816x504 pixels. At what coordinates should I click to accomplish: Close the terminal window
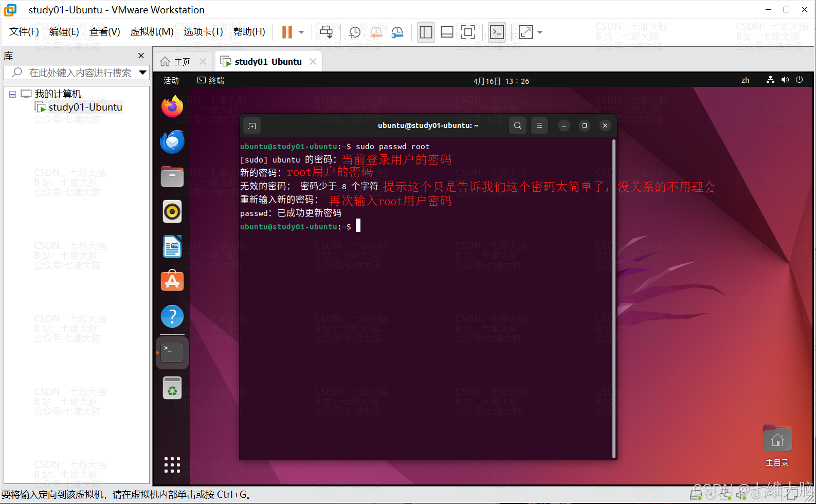click(x=605, y=125)
